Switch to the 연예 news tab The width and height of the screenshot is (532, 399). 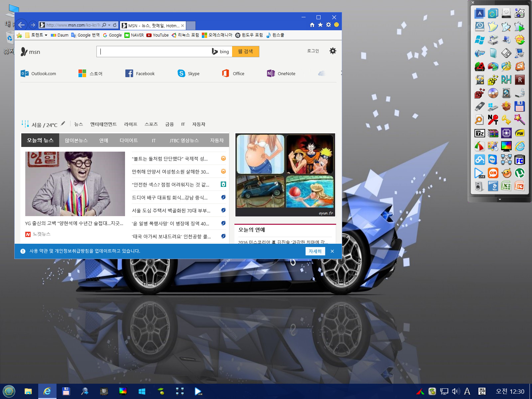pos(104,140)
